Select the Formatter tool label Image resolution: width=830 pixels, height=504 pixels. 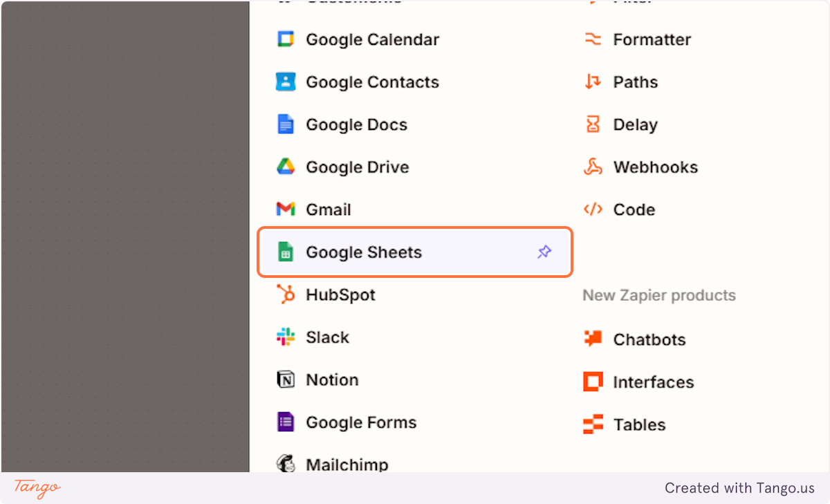click(x=652, y=39)
